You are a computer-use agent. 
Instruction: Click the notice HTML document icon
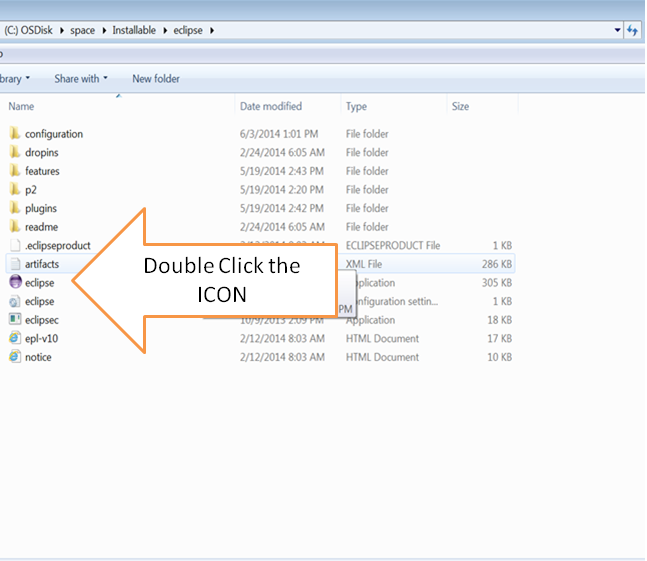[x=14, y=356]
